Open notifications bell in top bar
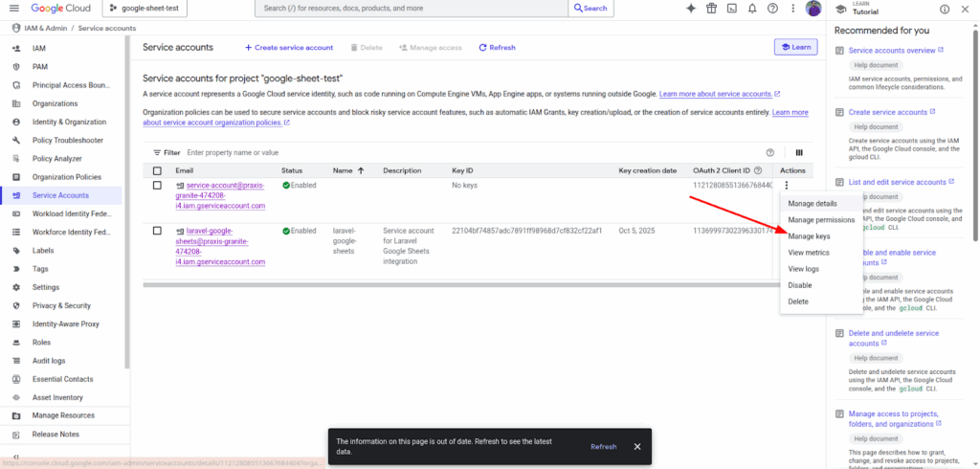 (x=752, y=9)
